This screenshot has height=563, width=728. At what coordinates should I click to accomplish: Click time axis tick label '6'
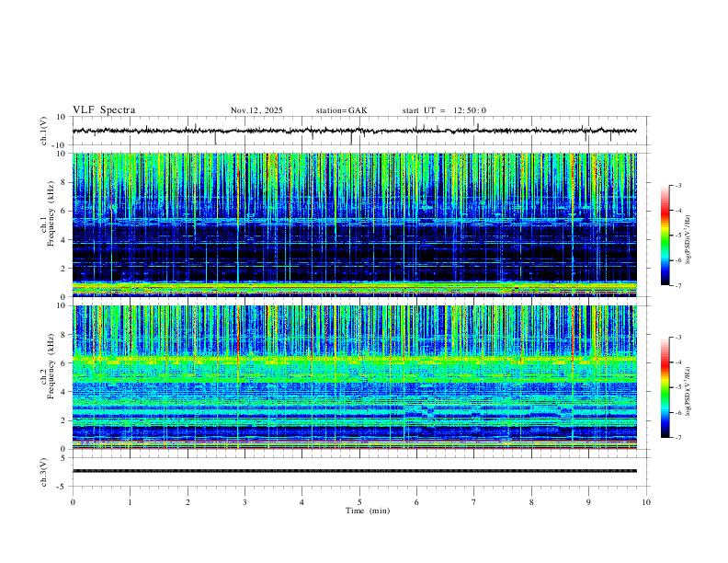[416, 502]
